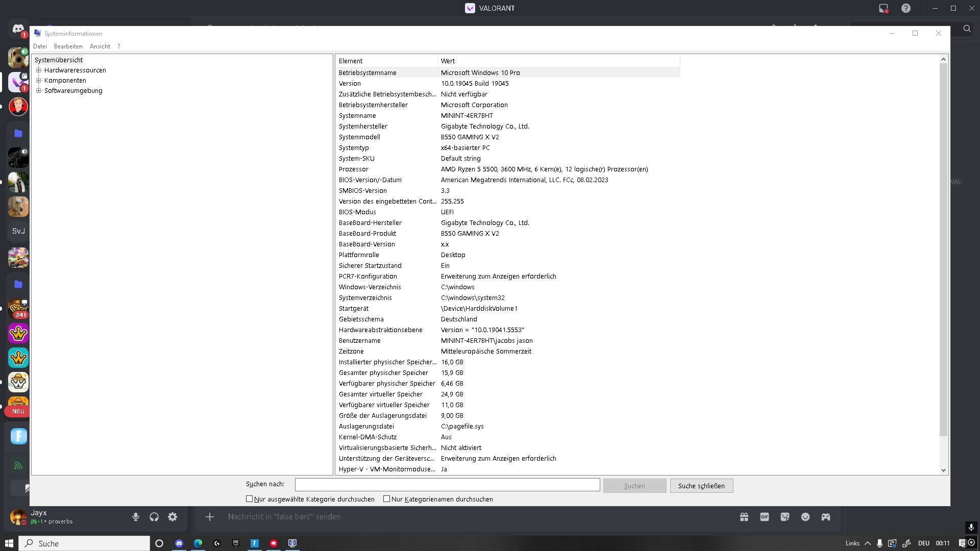This screenshot has height=551, width=980.
Task: Open the sticker picker in Discord
Action: tap(785, 517)
